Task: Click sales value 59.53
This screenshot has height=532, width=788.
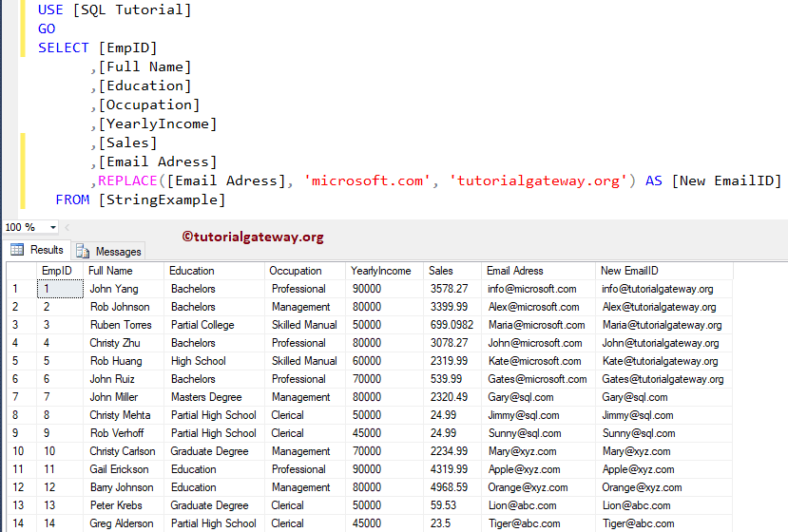Action: pyautogui.click(x=452, y=506)
